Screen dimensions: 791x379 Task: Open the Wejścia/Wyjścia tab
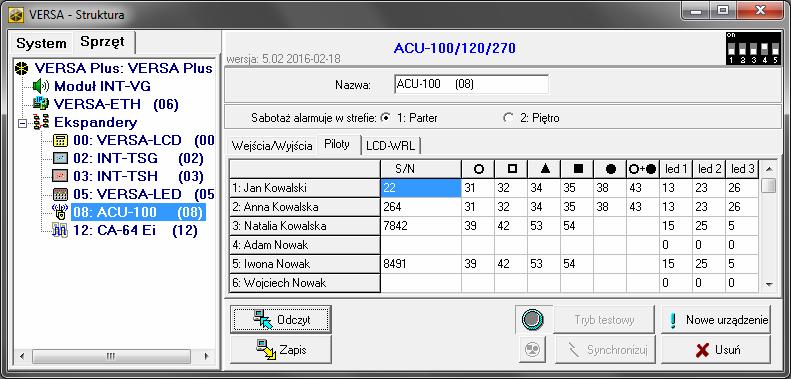coord(272,146)
